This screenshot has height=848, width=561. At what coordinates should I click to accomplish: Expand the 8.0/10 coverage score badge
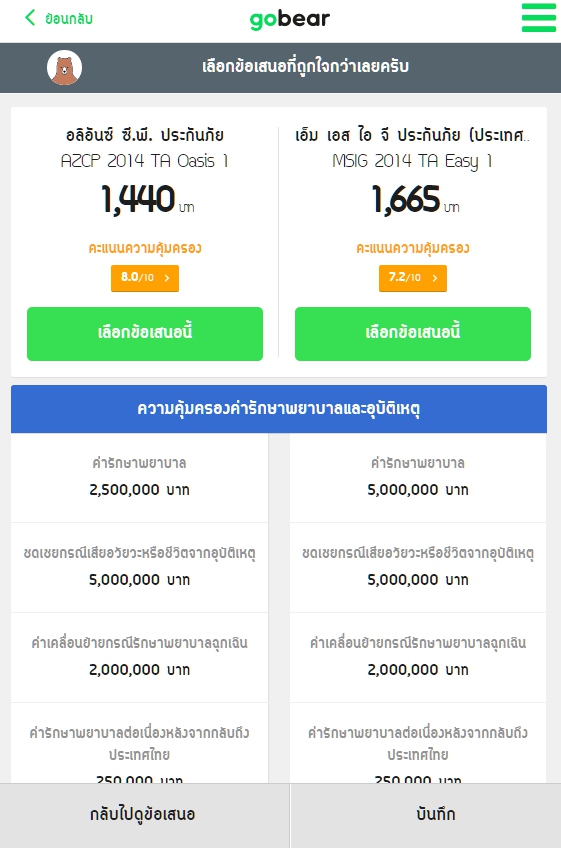(145, 278)
